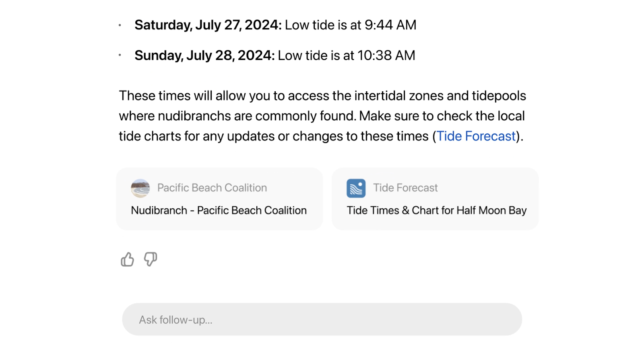Open Tide Times & Chart for Half Moon Bay
Screen dimensions: 644x362
(437, 210)
